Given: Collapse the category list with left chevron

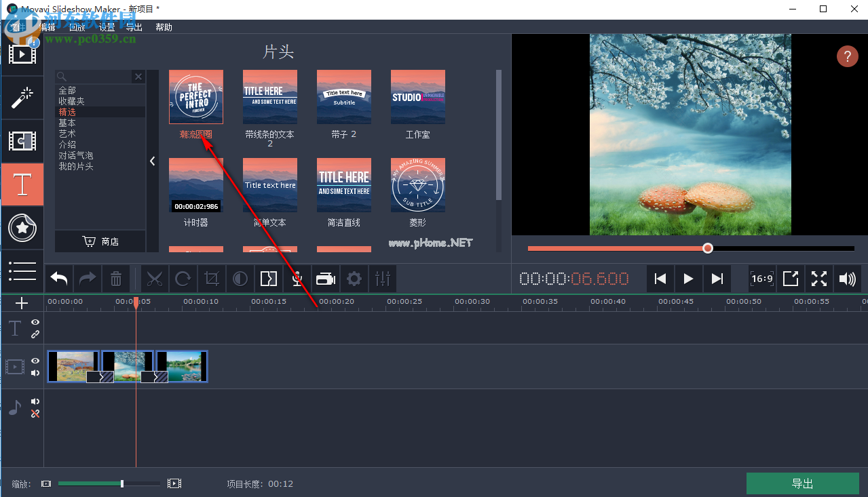Looking at the screenshot, I should pyautogui.click(x=152, y=161).
